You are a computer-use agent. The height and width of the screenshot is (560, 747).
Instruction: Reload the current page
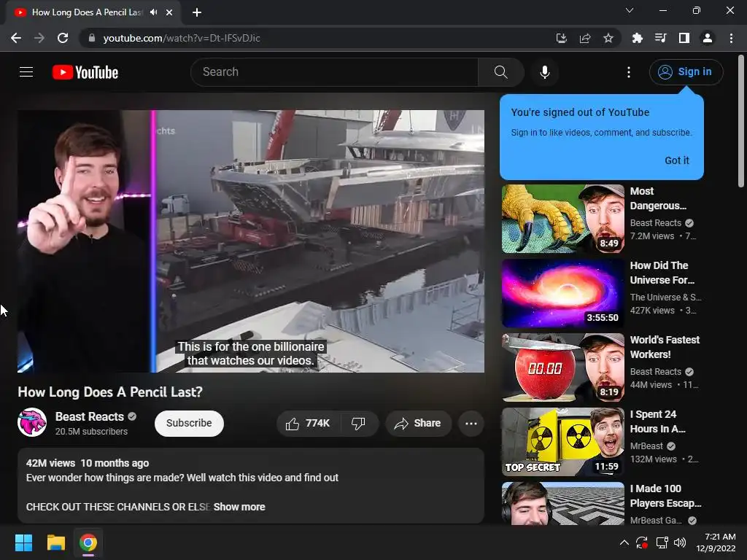coord(63,38)
